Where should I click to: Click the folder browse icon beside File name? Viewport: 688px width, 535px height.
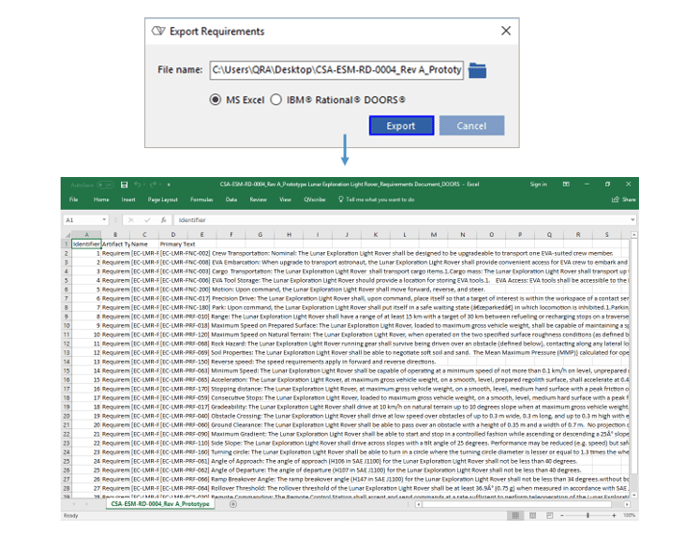tap(477, 70)
